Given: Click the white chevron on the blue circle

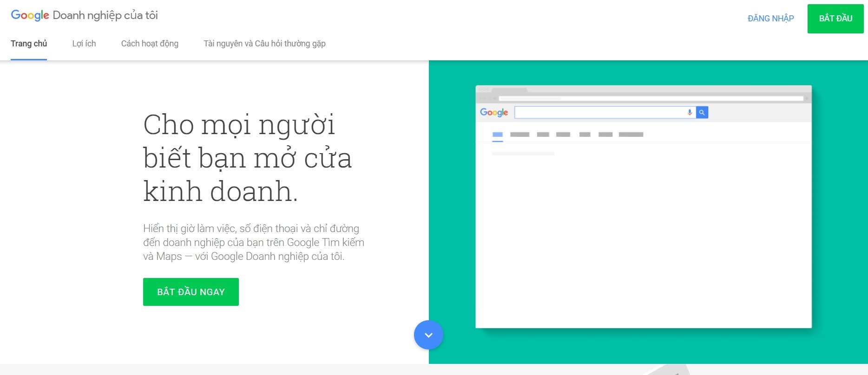Looking at the screenshot, I should 428,335.
